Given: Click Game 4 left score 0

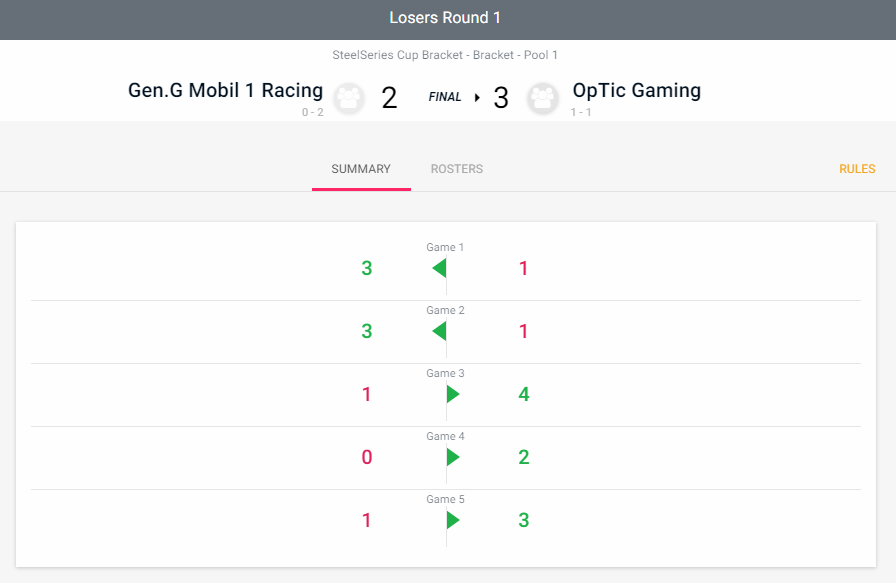Looking at the screenshot, I should (x=367, y=457).
